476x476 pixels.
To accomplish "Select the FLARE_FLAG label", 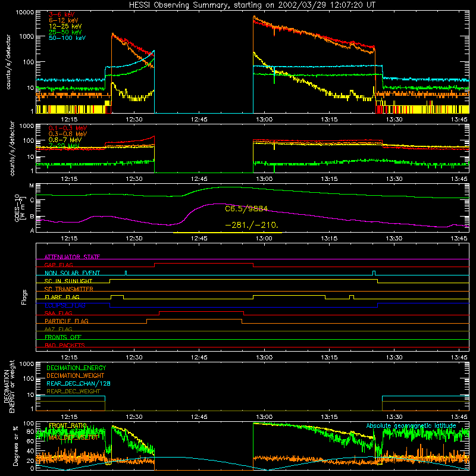I will pyautogui.click(x=62, y=297).
